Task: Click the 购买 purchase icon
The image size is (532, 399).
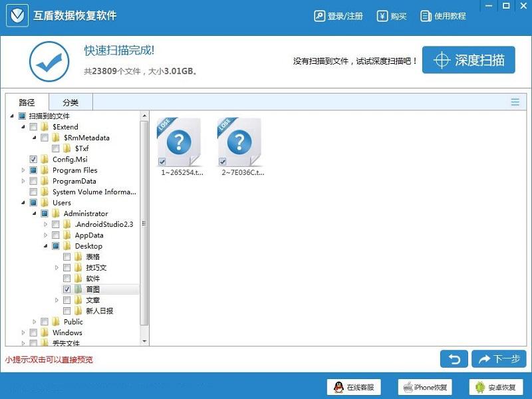Action: point(382,16)
